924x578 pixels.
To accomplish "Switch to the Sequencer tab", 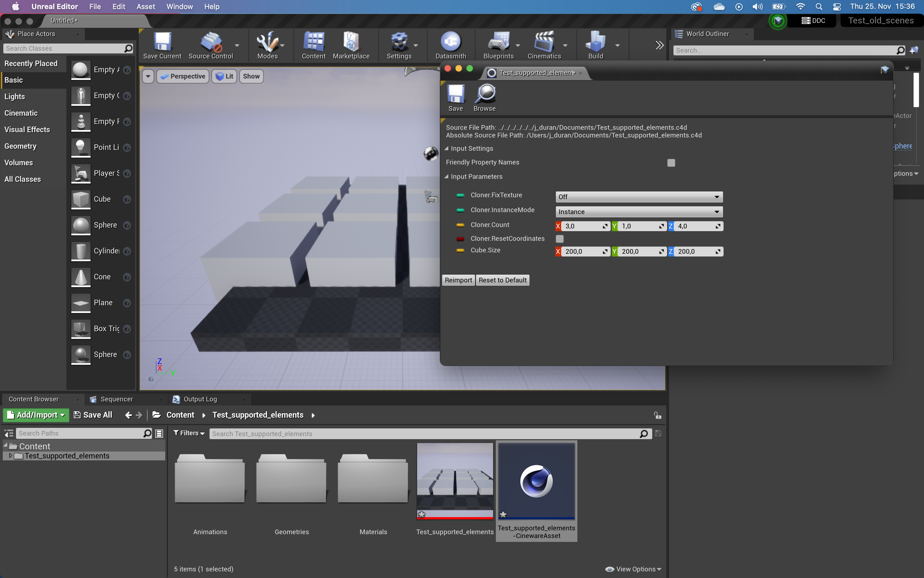I will point(116,399).
